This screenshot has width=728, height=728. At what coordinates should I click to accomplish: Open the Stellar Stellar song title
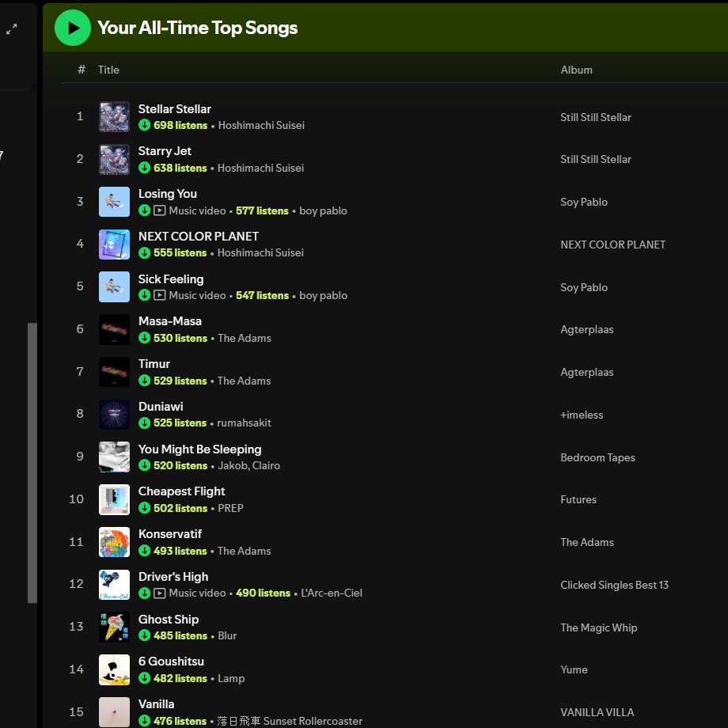[x=175, y=109]
